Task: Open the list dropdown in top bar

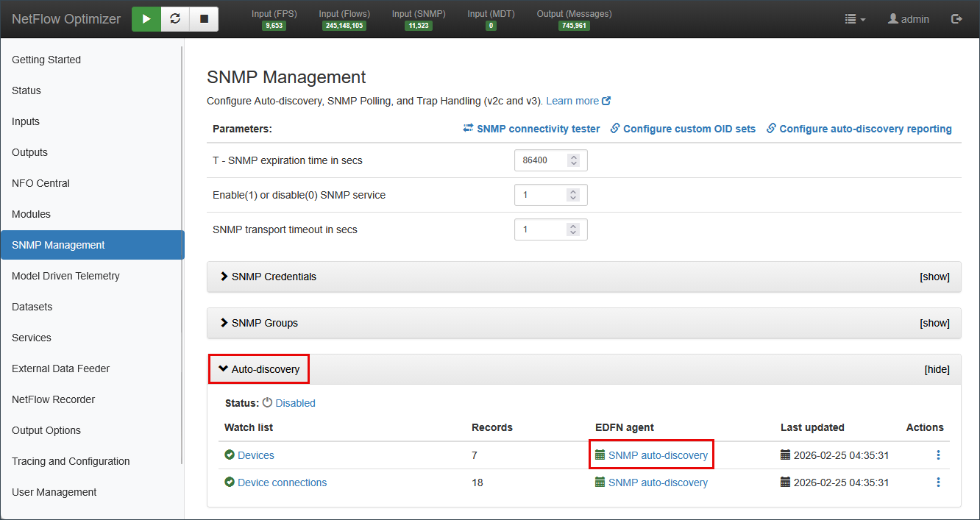Action: click(855, 19)
